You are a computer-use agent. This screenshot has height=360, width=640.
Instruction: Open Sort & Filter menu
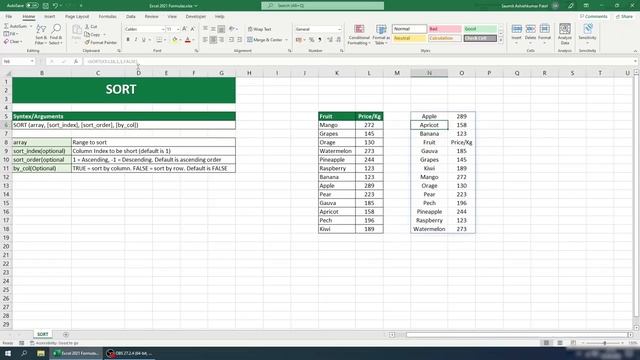click(x=41, y=34)
